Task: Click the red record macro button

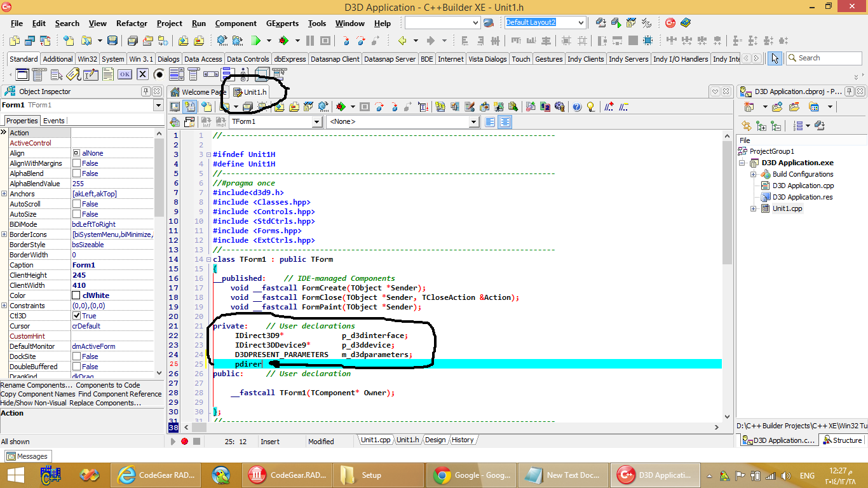Action: (x=184, y=441)
